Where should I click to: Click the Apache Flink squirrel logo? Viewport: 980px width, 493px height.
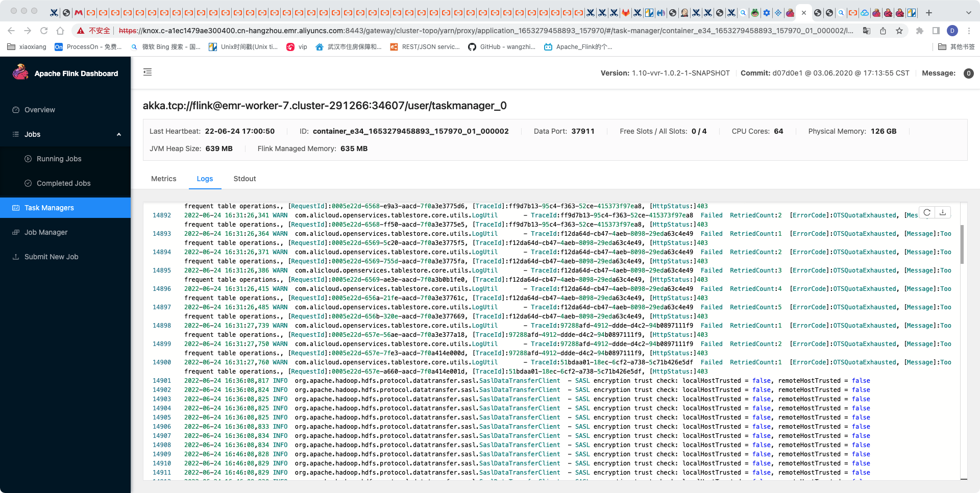pyautogui.click(x=21, y=72)
